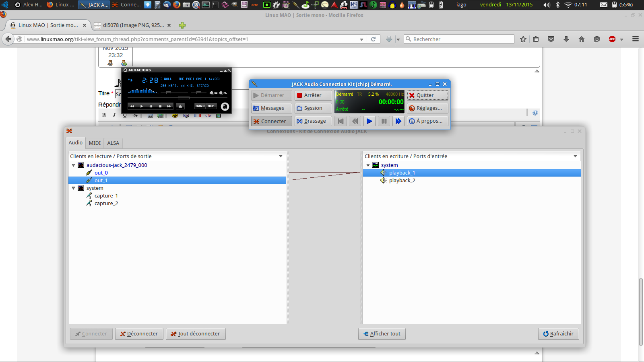The width and height of the screenshot is (644, 362).
Task: Switch to the ALSA tab
Action: click(113, 143)
